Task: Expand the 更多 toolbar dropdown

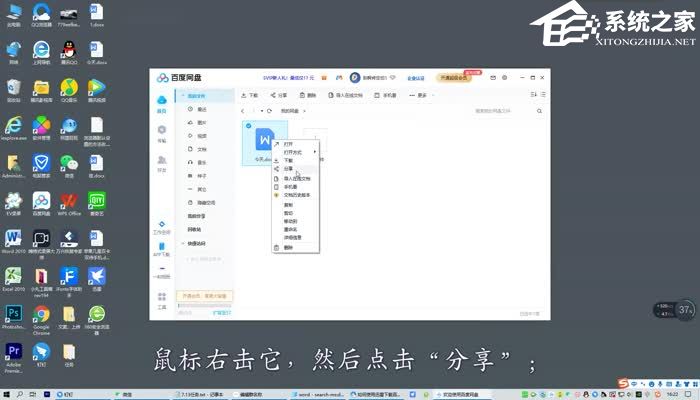Action: tap(421, 95)
